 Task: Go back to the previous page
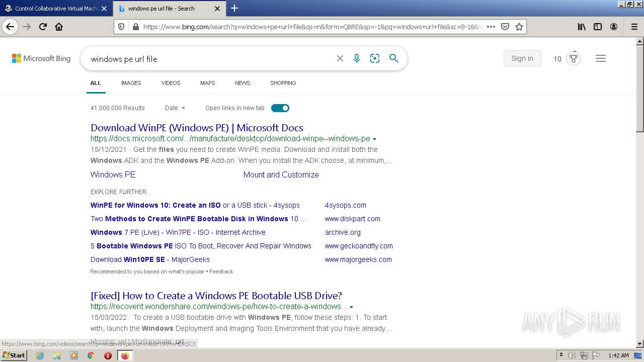(10, 27)
